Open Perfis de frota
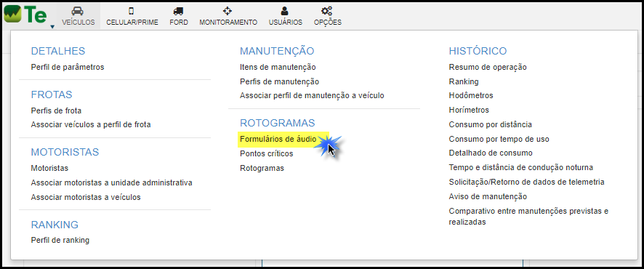The image size is (644, 269). (56, 111)
